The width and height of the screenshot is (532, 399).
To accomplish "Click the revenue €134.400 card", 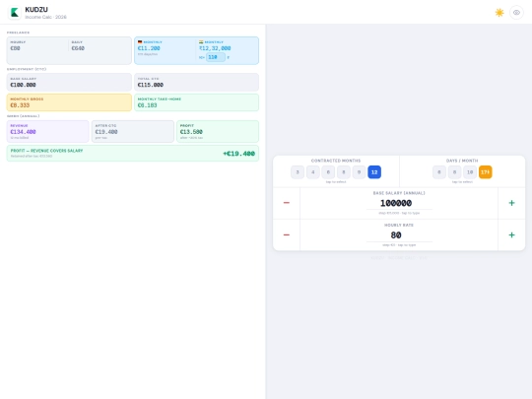I will point(48,131).
